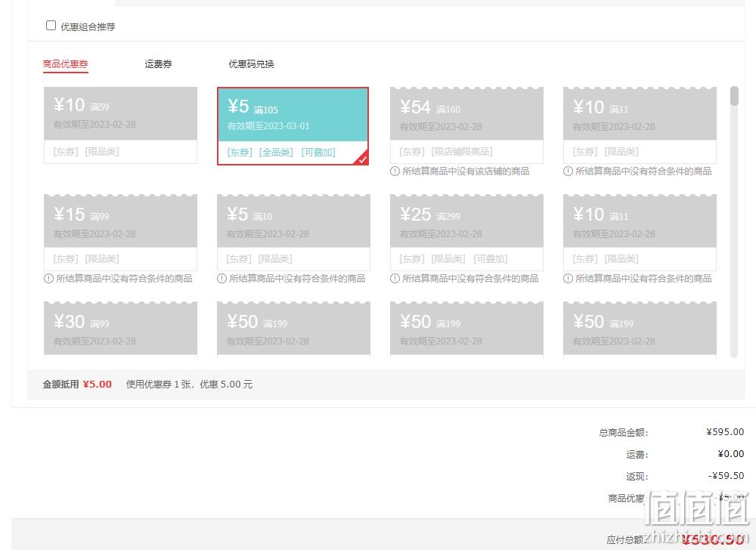This screenshot has width=756, height=550.
Task: Click info icon below the ¥15 满99 coupon
Action: click(48, 278)
